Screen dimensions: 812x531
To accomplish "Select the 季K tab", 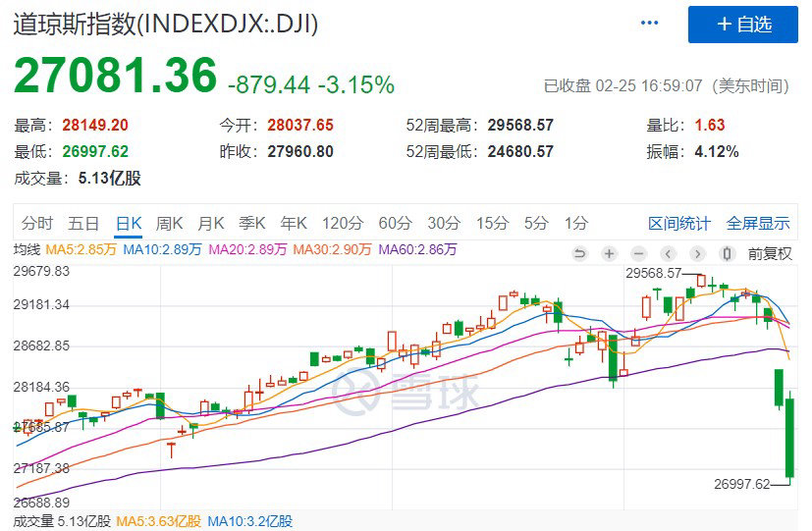I will (252, 224).
